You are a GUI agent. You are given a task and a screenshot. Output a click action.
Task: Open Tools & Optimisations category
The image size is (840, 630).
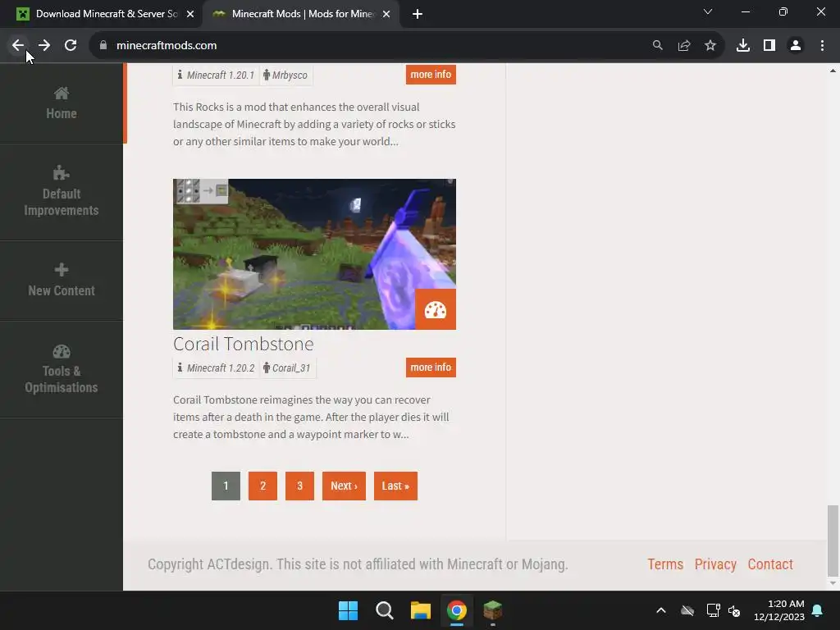click(x=61, y=369)
